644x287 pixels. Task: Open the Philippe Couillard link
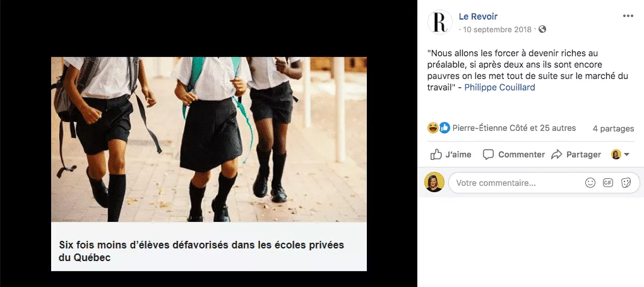point(499,88)
